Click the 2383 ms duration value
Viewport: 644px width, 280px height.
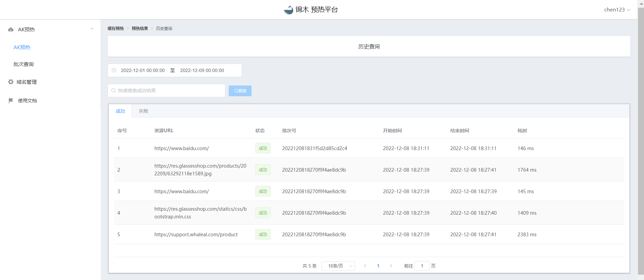click(527, 235)
